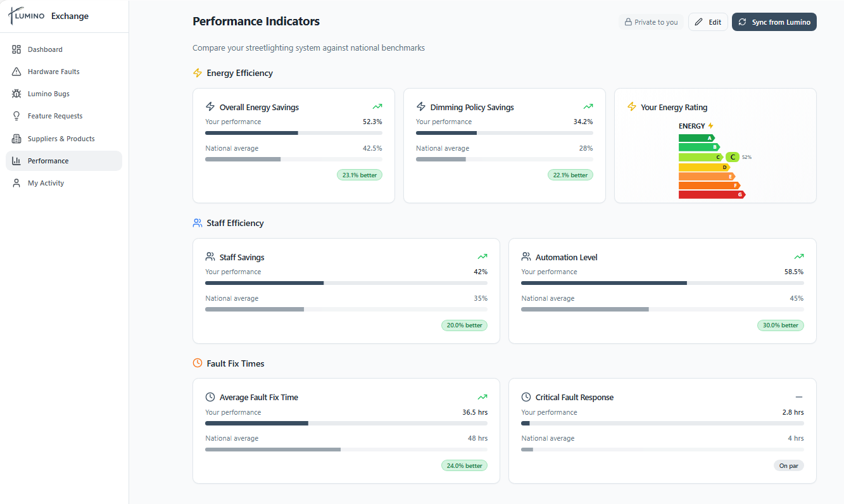The height and width of the screenshot is (504, 844).
Task: Click the Energy Efficiency lightning bolt icon
Action: point(198,73)
